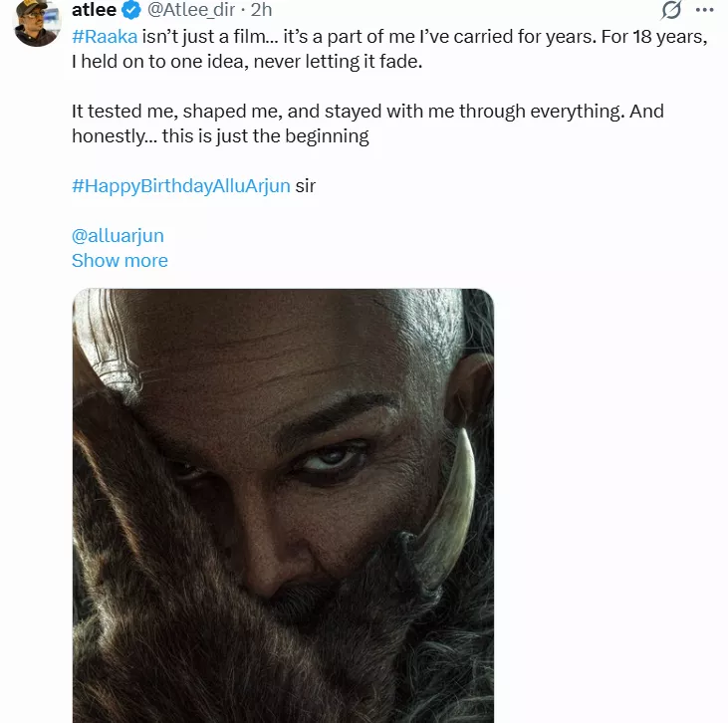The width and height of the screenshot is (728, 723).
Task: Click the Grok slashed-circle icon
Action: (x=671, y=11)
